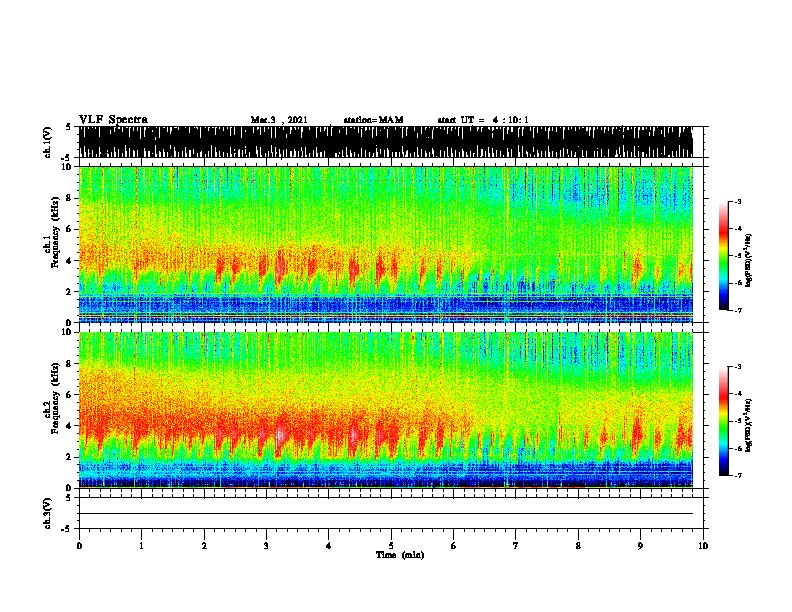The width and height of the screenshot is (792, 612).
Task: Click the "-7" label on ch.2 color bar
Action: [737, 475]
